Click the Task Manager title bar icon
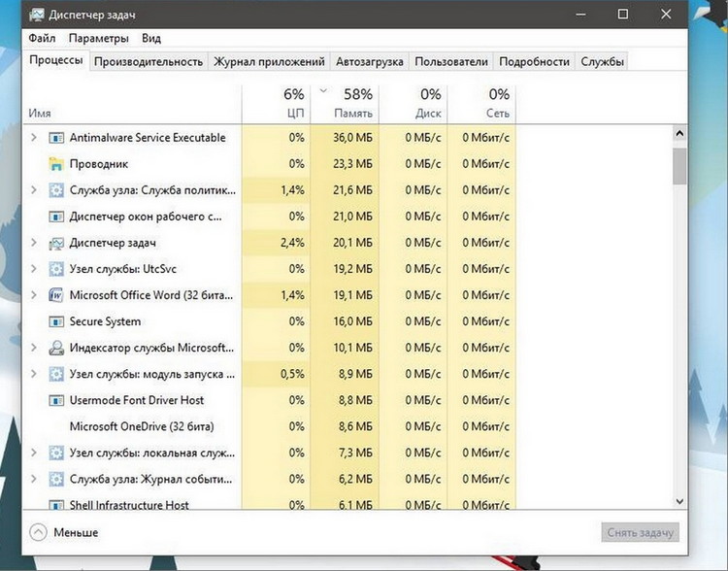The image size is (728, 571). coord(37,15)
